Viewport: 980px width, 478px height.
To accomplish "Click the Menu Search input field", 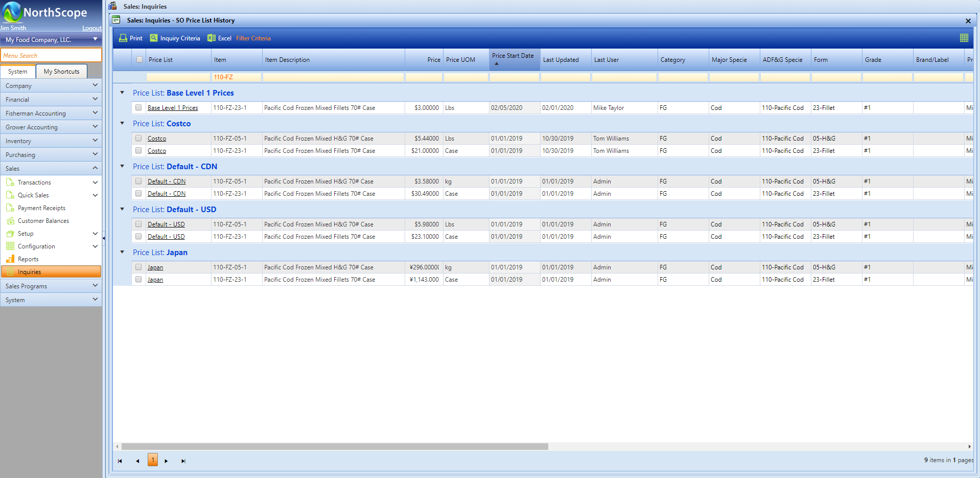I will tap(51, 55).
